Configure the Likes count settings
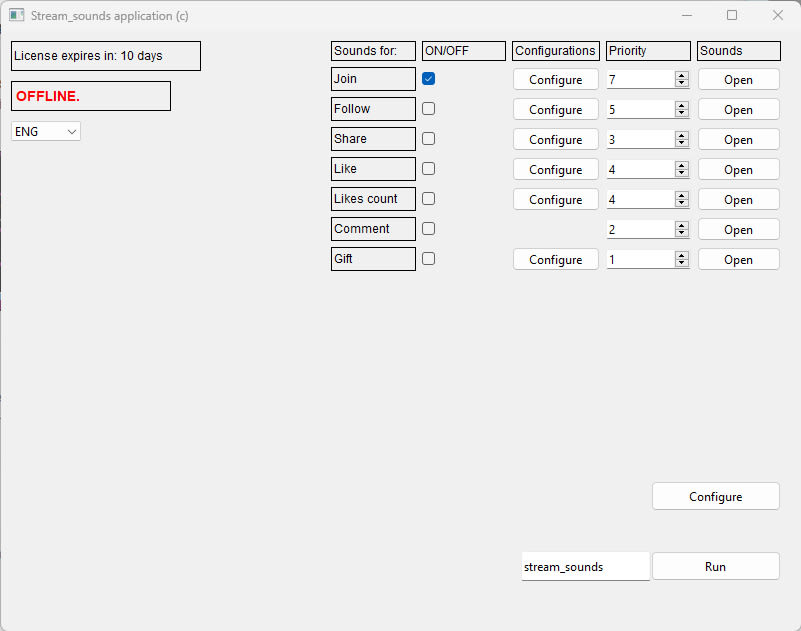Screen dimensions: 801x631 coord(555,199)
